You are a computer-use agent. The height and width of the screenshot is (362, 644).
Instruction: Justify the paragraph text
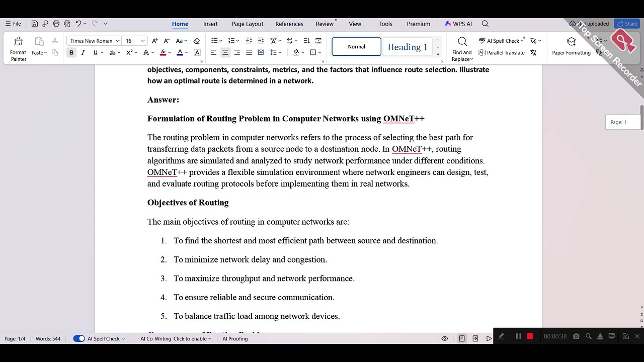pyautogui.click(x=249, y=52)
